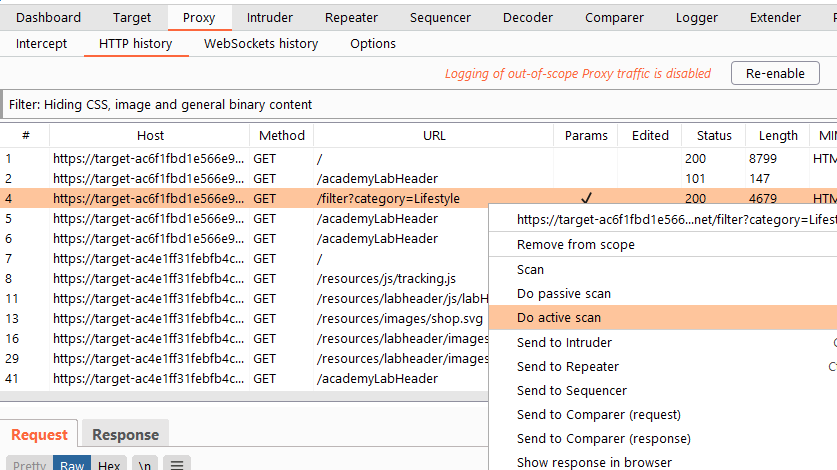Sort by the Status column header
This screenshot has height=470, width=837.
click(x=714, y=136)
